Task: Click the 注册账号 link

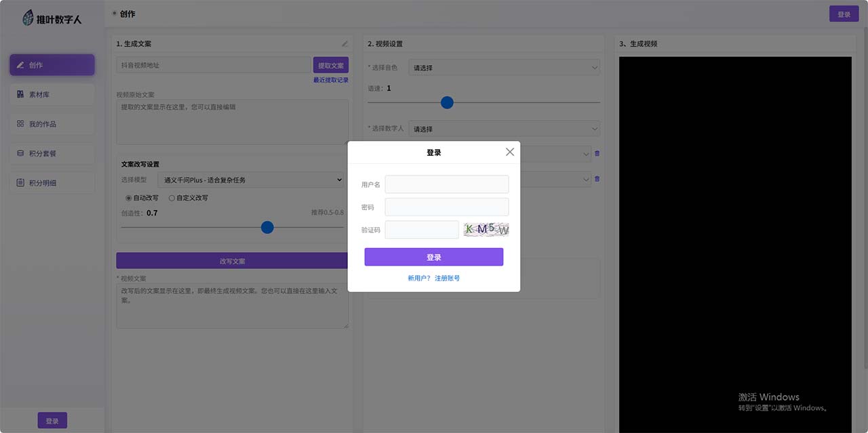Action: pyautogui.click(x=448, y=279)
